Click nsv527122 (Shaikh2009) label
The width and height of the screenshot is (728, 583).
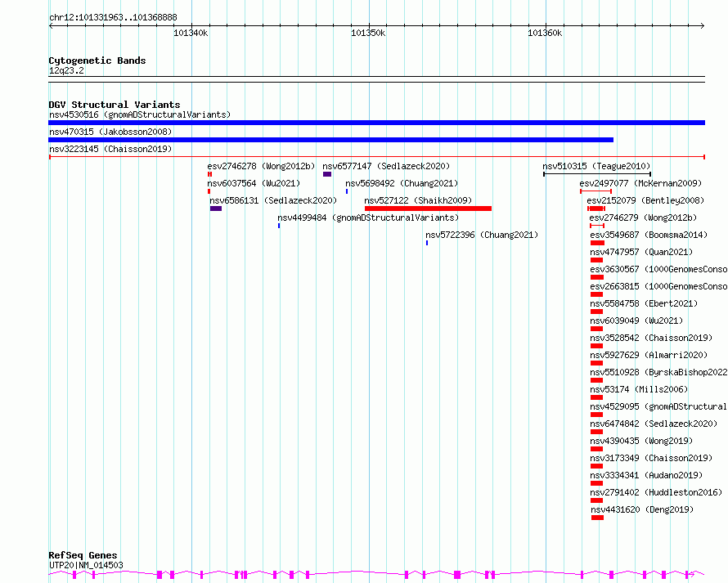click(x=418, y=200)
